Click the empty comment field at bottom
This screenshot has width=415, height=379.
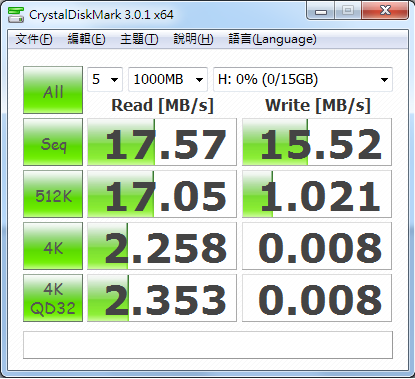click(x=208, y=345)
